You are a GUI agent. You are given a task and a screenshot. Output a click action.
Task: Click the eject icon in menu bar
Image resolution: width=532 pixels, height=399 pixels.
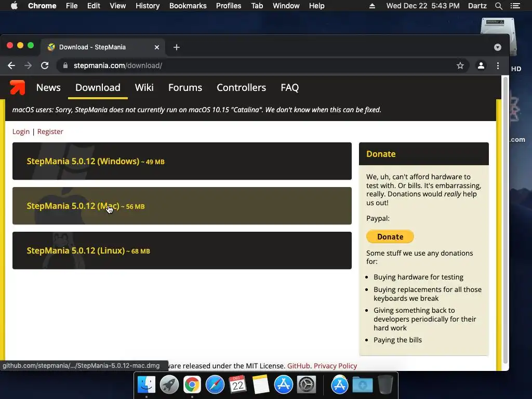click(372, 6)
